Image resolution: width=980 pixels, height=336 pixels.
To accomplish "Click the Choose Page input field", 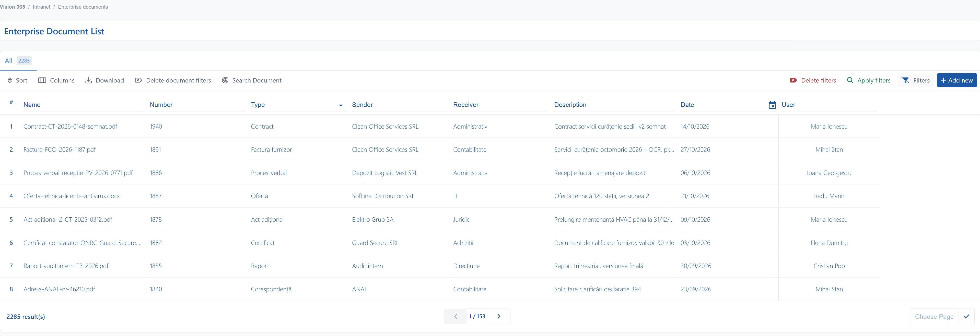I will 934,317.
